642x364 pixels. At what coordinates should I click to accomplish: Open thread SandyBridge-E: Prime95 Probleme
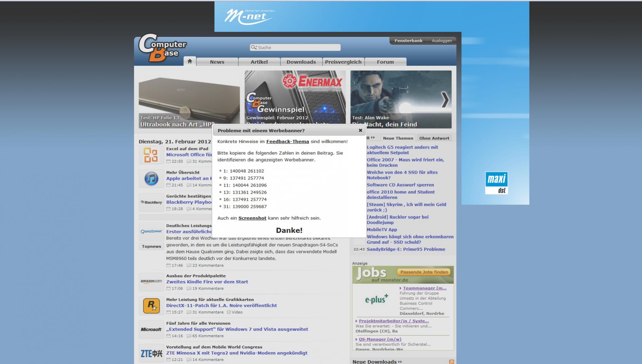(x=406, y=249)
